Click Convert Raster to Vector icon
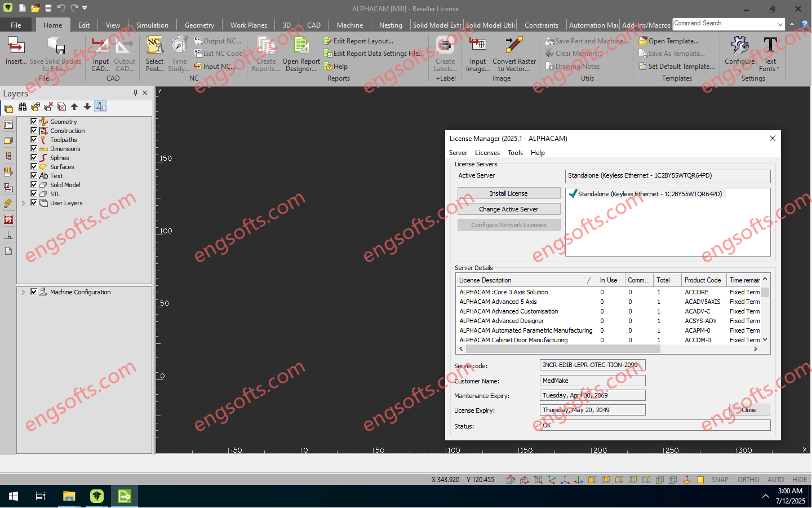The width and height of the screenshot is (812, 508). [514, 54]
